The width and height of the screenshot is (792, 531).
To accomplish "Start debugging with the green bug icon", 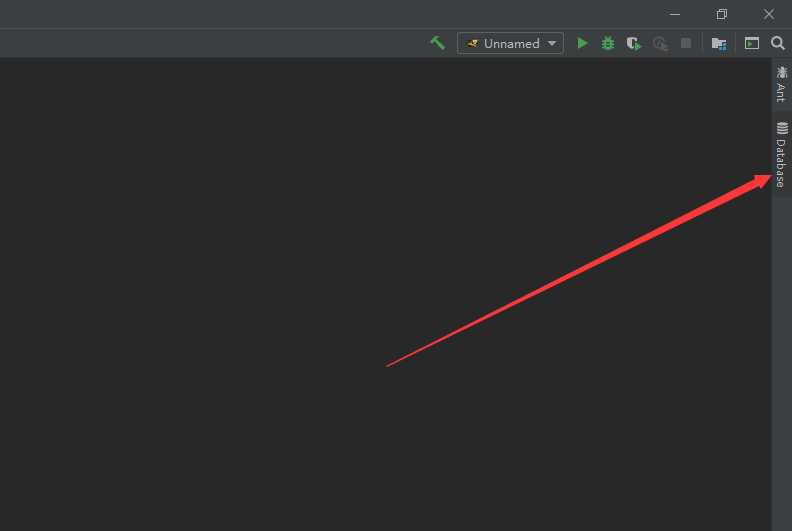I will click(608, 43).
